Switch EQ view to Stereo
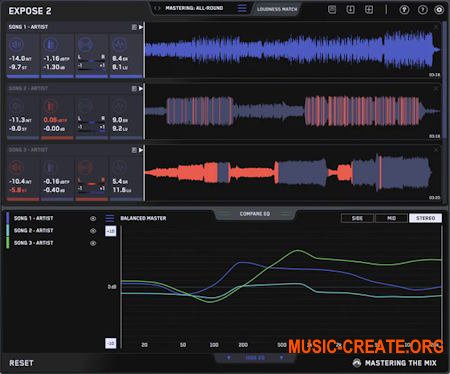This screenshot has height=374, width=450. 425,218
